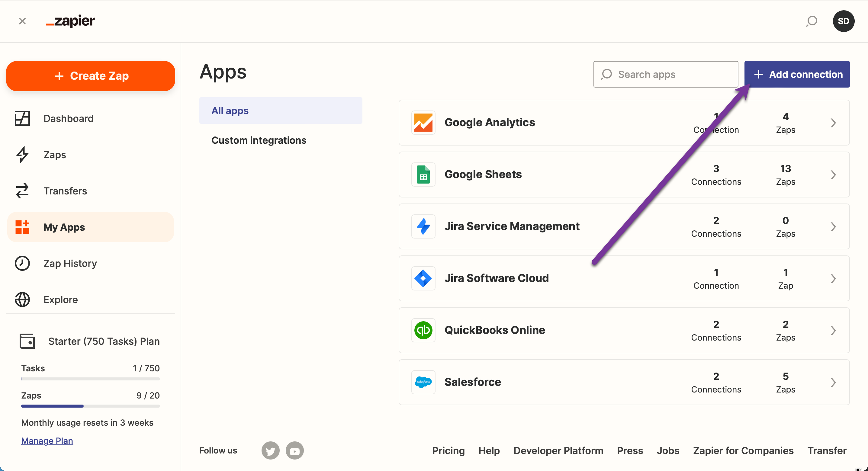Open the Google Analytics app name

[x=490, y=122]
